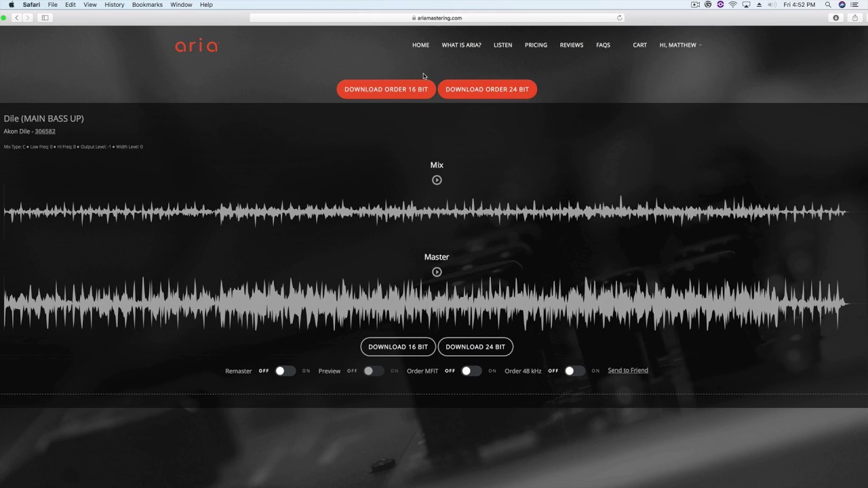Screen dimensions: 868x488
Task: Toggle the Remaster switch
Action: coord(285,371)
